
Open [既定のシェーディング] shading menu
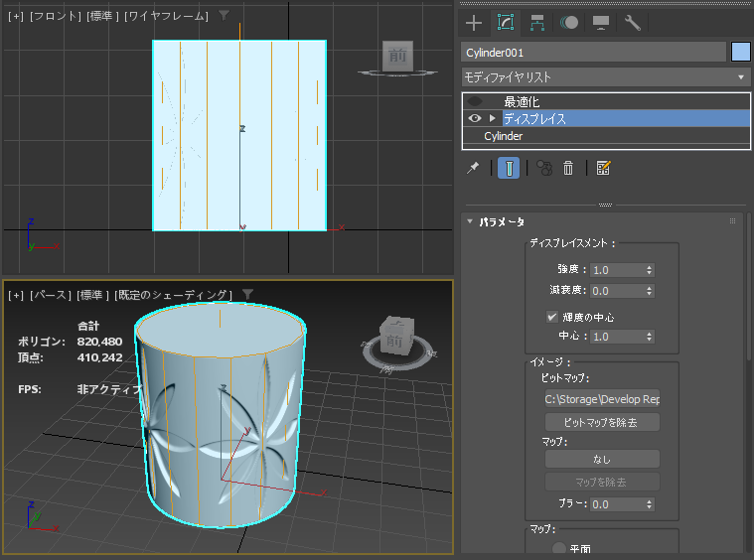[173, 295]
